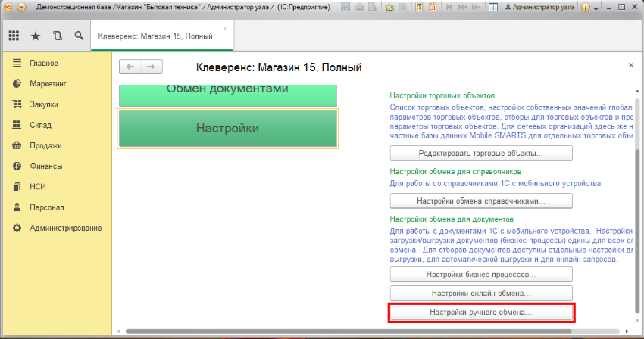The width and height of the screenshot is (644, 339).
Task: Click the Персонал person icon
Action: [x=17, y=207]
